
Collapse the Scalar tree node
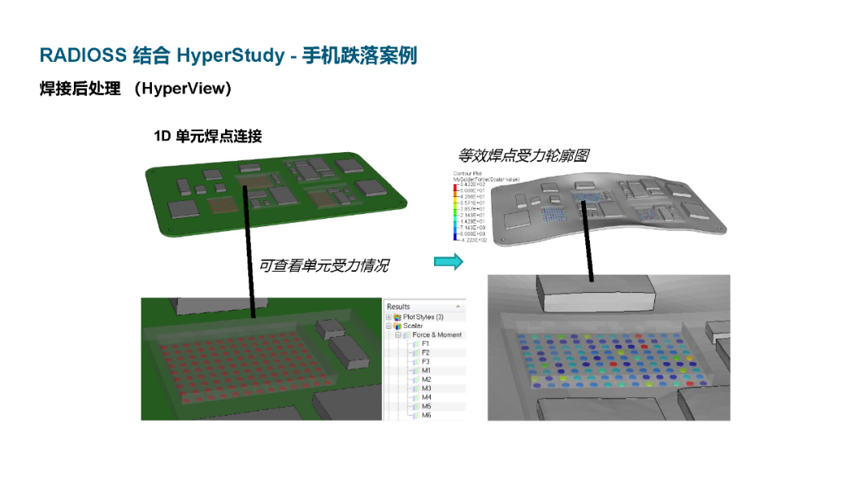tap(389, 327)
